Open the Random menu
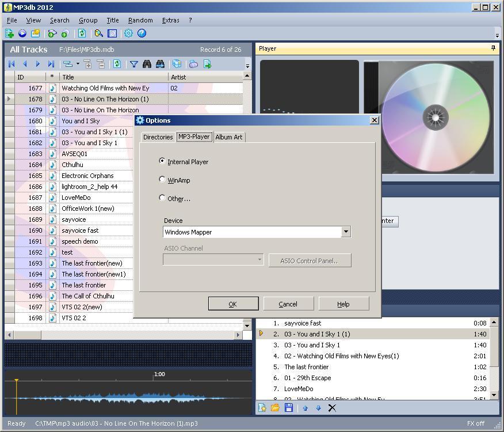The image size is (504, 432). [x=140, y=20]
